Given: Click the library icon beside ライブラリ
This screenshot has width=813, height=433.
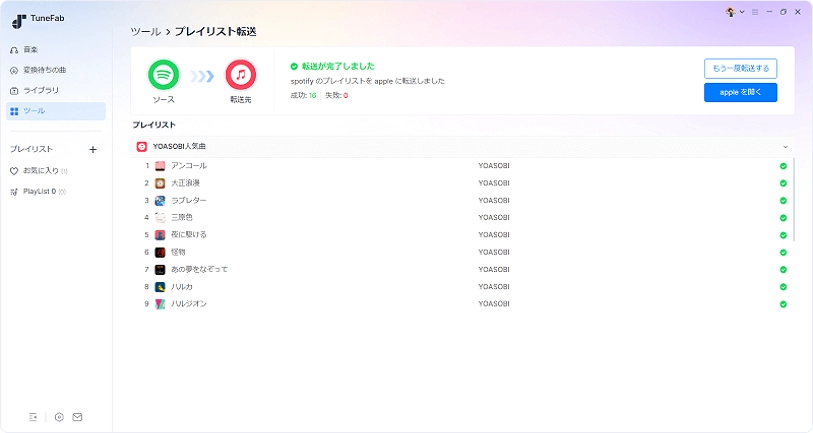Looking at the screenshot, I should 14,91.
